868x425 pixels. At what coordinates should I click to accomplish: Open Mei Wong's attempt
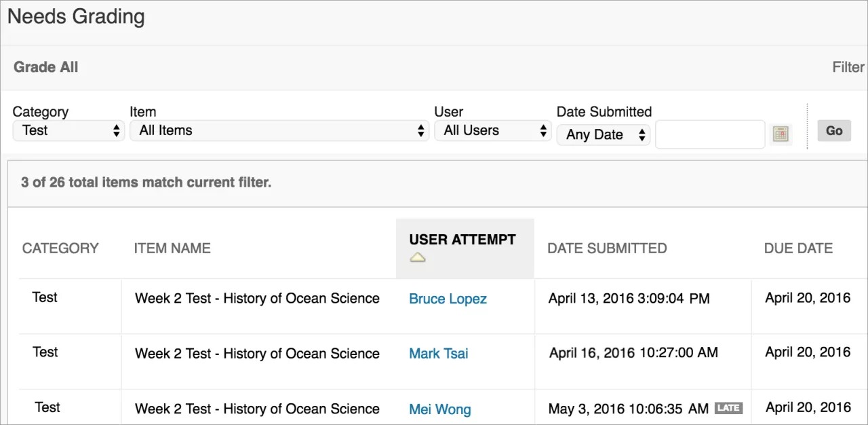(x=439, y=409)
